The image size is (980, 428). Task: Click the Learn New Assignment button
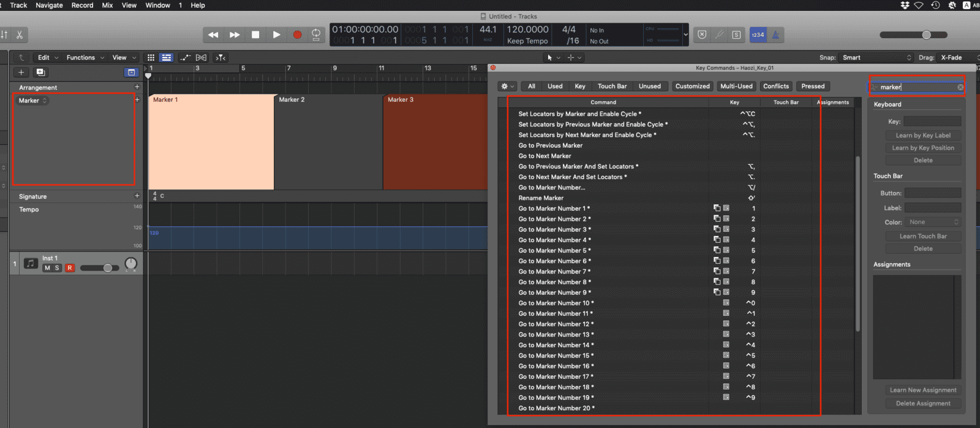923,390
